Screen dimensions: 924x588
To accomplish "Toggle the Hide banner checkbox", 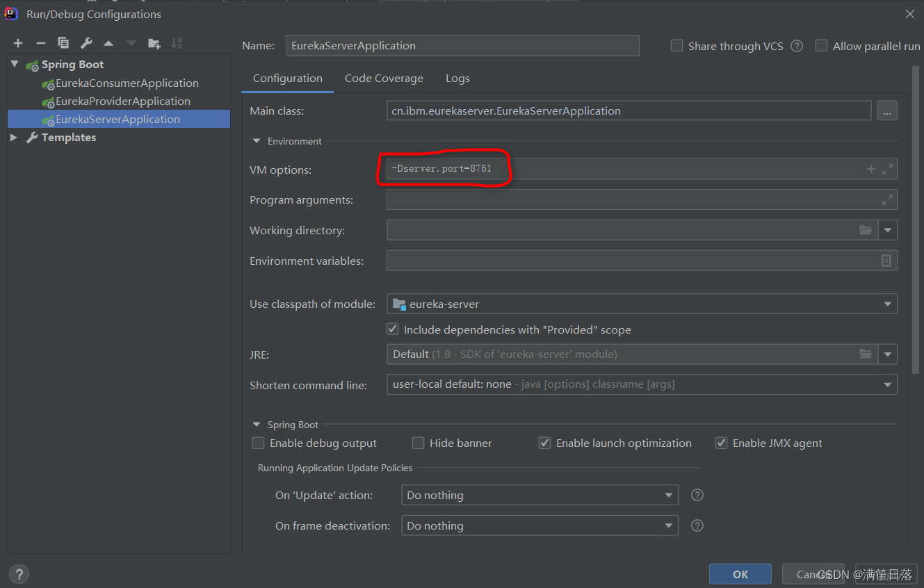I will coord(418,443).
